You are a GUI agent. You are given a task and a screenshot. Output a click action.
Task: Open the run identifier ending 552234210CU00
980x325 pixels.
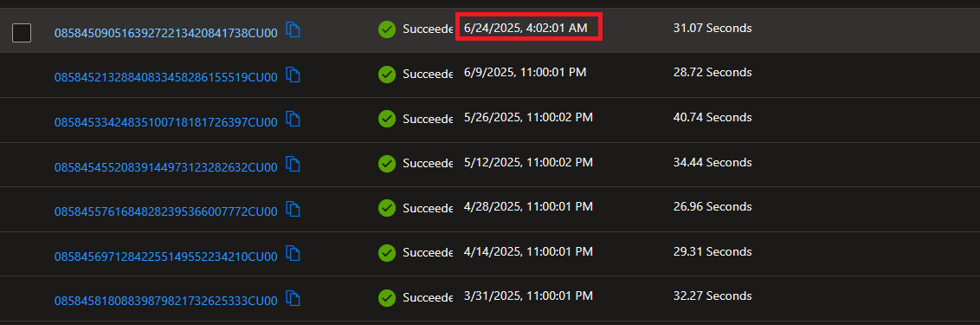(165, 257)
